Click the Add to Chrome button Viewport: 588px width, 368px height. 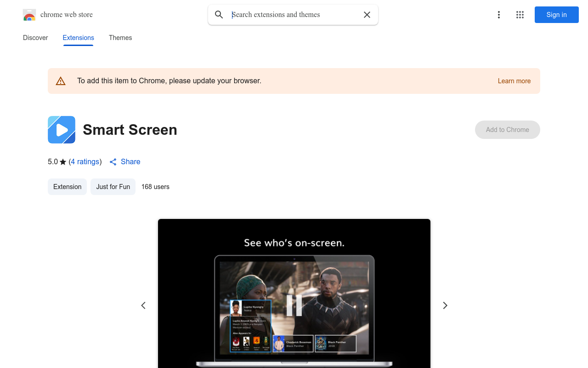[508, 130]
